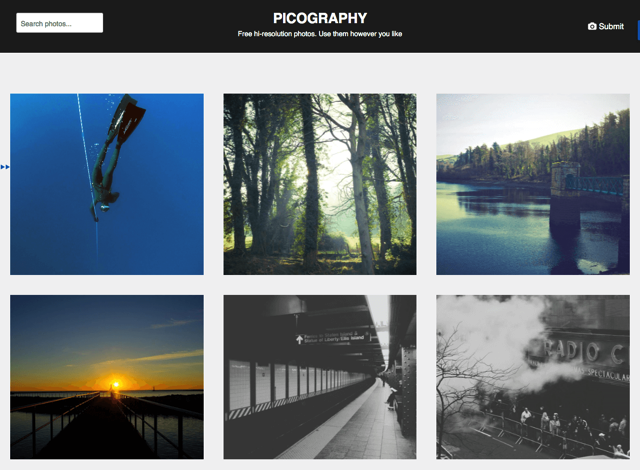Open the sunlit forest trees photo
640x470 pixels.
coord(320,184)
